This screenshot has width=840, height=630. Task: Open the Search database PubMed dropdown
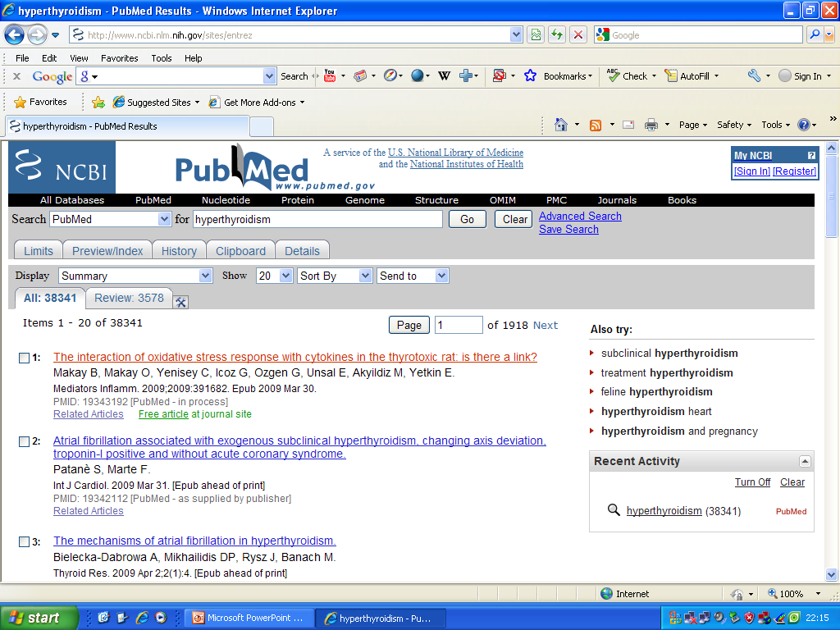coord(164,219)
